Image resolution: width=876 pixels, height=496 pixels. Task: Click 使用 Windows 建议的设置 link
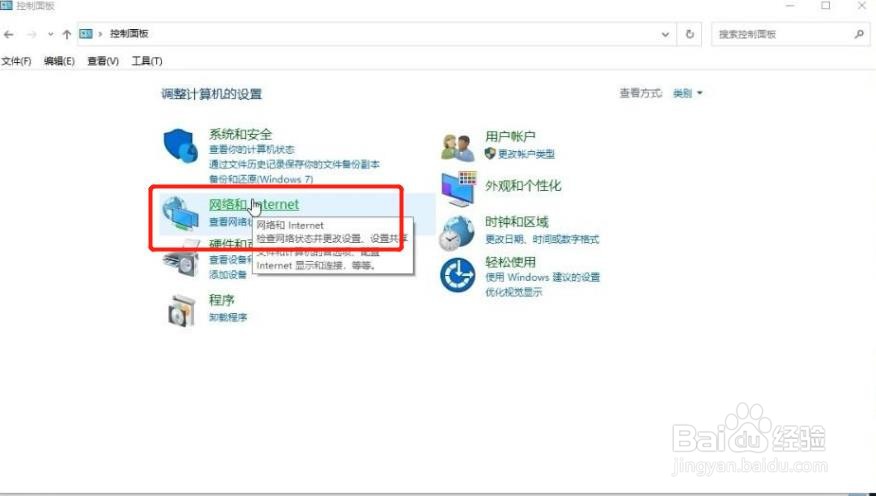point(542,277)
